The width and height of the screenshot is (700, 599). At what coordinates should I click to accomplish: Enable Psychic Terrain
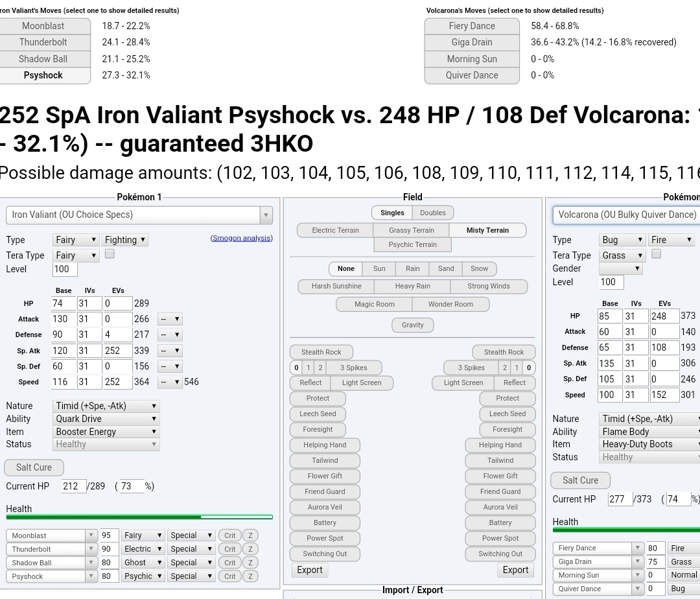(x=412, y=244)
